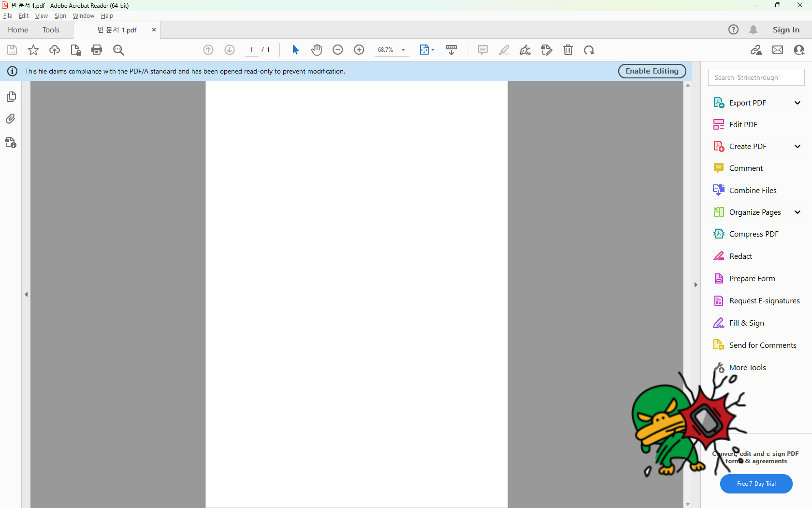Click the tools search field

[756, 77]
